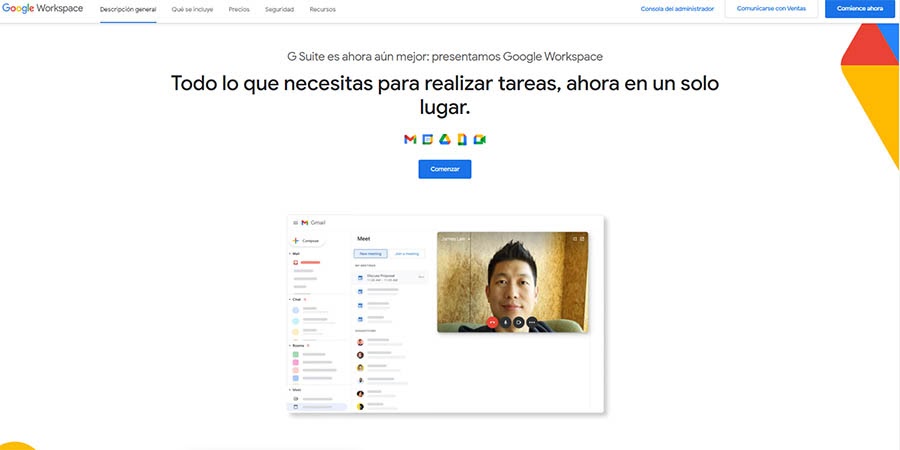This screenshot has height=450, width=900.
Task: Select the Seguridad navigation item
Action: point(279,9)
